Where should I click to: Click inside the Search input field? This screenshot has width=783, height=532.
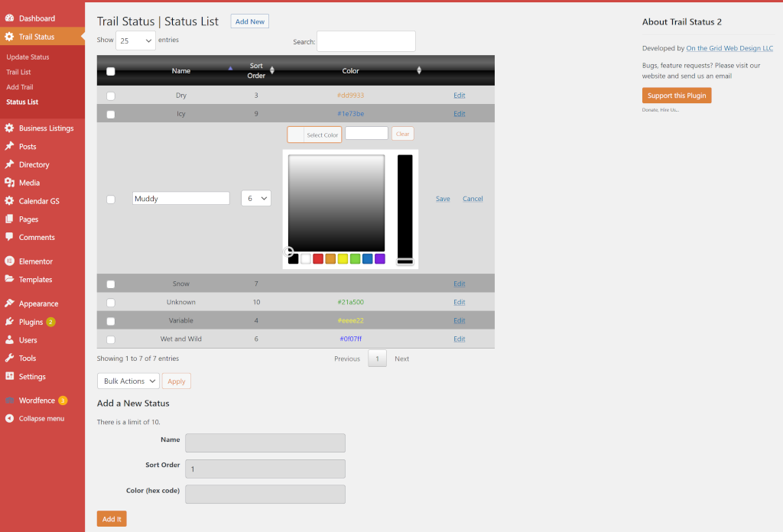366,41
